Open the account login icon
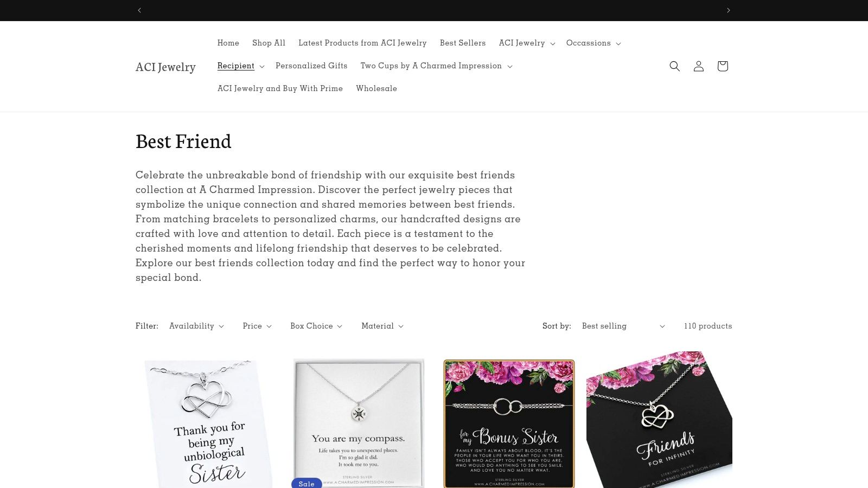Image resolution: width=868 pixels, height=488 pixels. [x=698, y=66]
